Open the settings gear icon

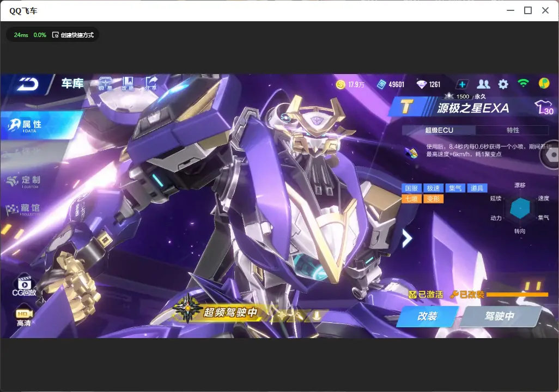(503, 84)
